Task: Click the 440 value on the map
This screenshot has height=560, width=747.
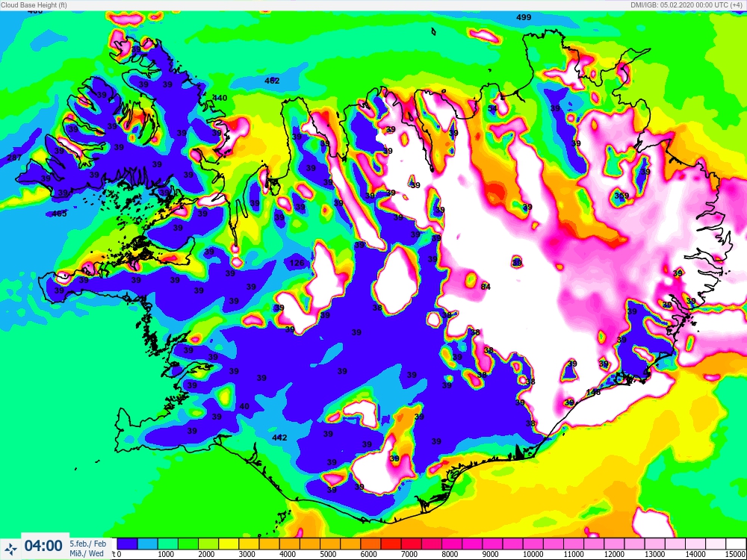Action: coord(220,98)
